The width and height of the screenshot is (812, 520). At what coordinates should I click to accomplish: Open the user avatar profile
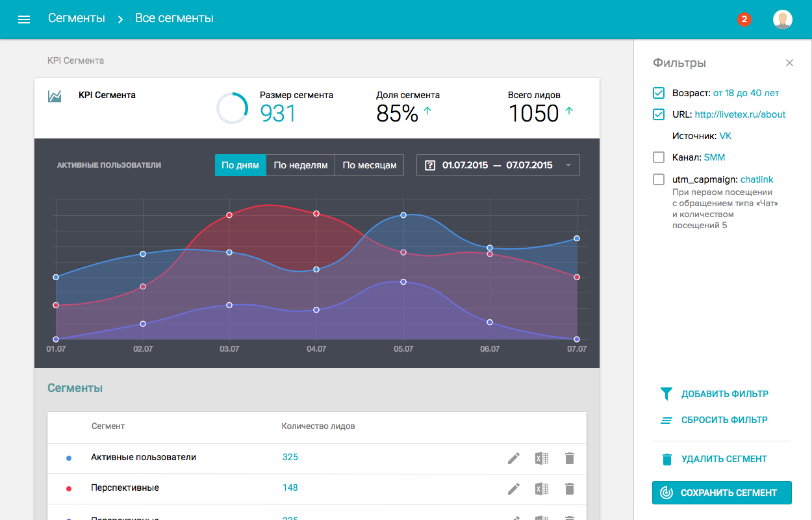click(783, 19)
